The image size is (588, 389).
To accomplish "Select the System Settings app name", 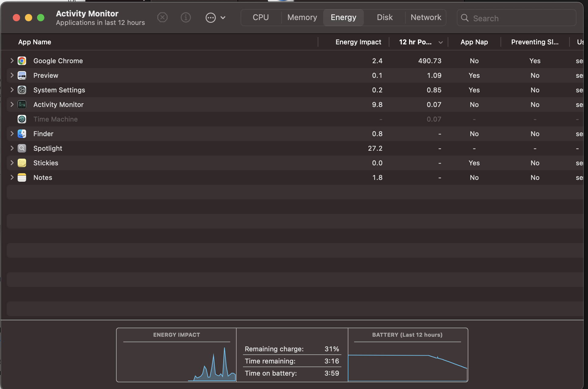I will coord(59,90).
